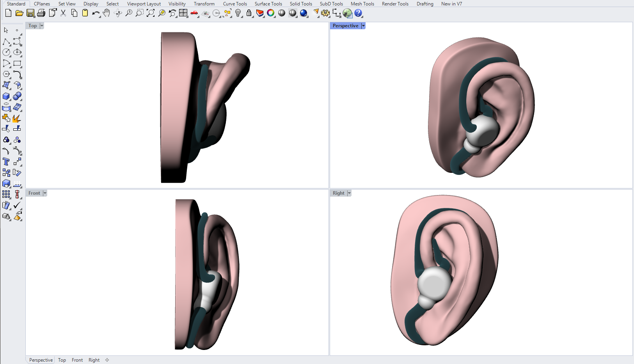Open the Front viewport dropdown arrow
The width and height of the screenshot is (634, 364).
point(45,193)
